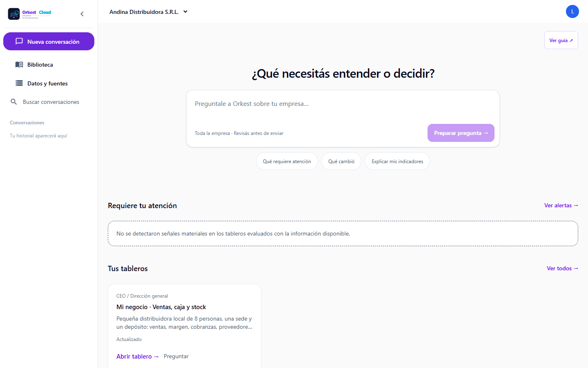
Task: Follow the Ver alertas link
Action: tap(561, 205)
